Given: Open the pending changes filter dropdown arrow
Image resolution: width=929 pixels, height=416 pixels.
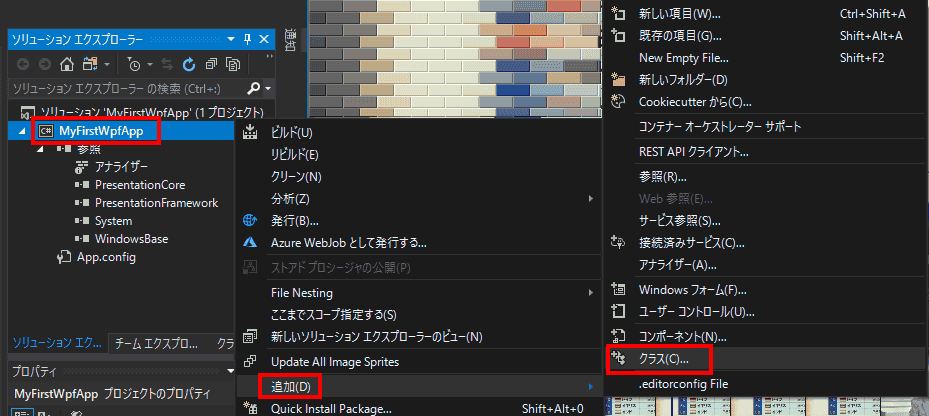Looking at the screenshot, I should 150,64.
